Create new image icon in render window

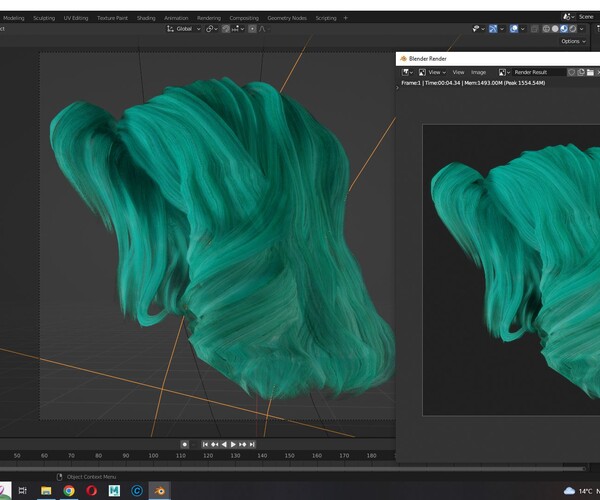coord(581,72)
